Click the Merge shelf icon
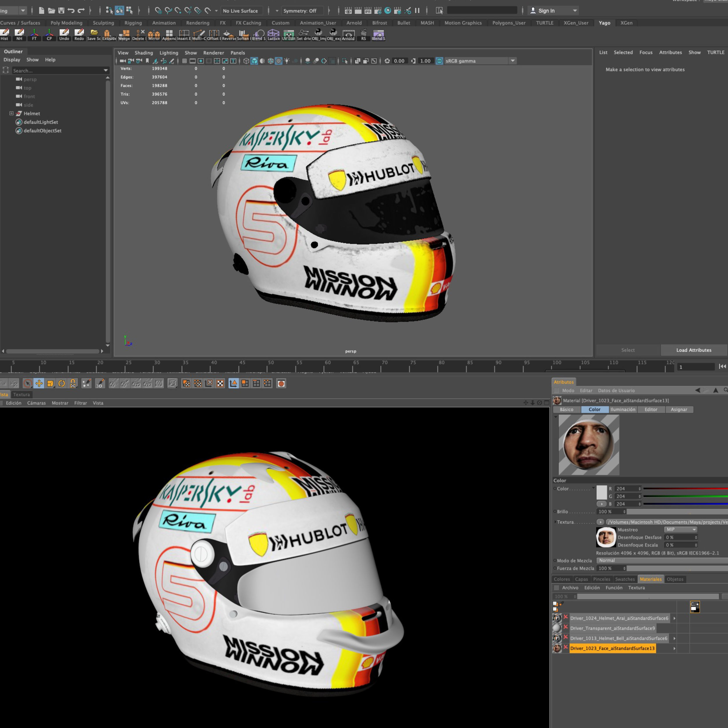 (124, 35)
